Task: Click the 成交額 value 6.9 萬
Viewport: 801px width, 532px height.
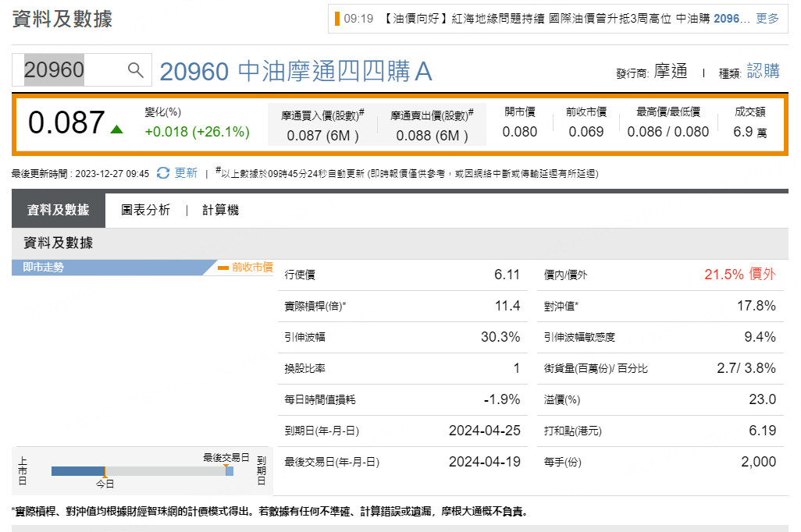Action: (750, 132)
